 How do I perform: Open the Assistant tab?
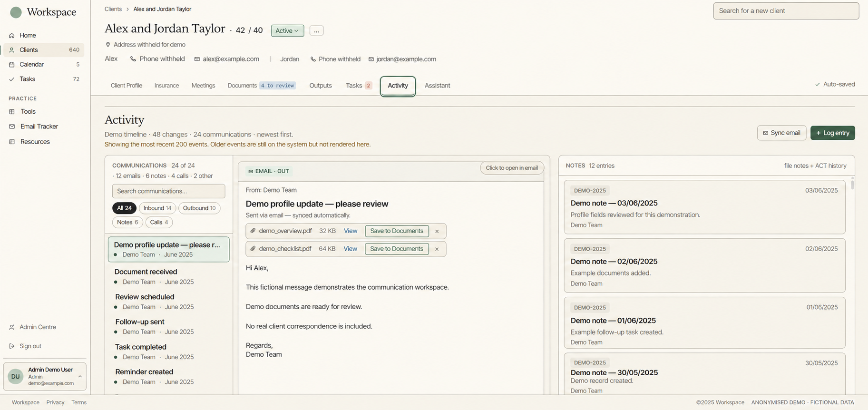(x=438, y=86)
